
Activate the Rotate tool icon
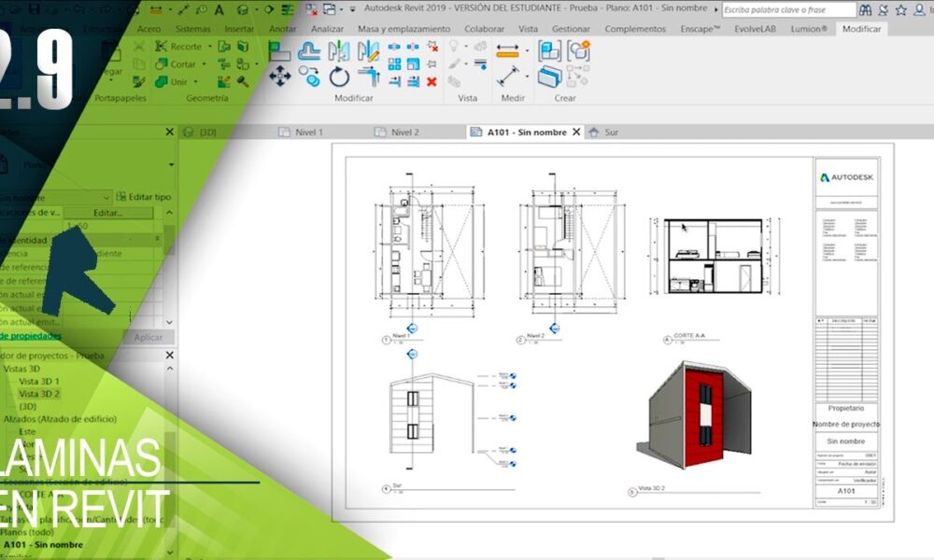[338, 77]
